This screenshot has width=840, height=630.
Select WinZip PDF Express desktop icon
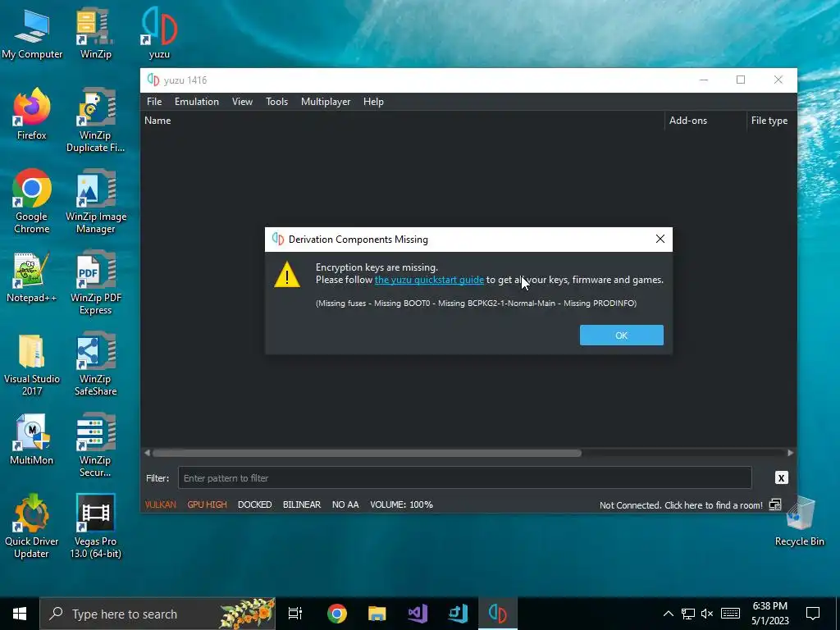(x=95, y=283)
